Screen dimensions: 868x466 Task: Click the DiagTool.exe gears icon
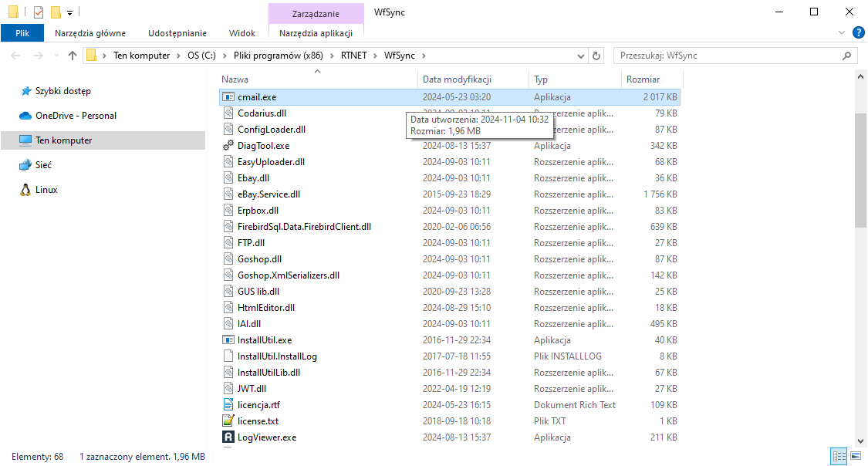point(228,146)
